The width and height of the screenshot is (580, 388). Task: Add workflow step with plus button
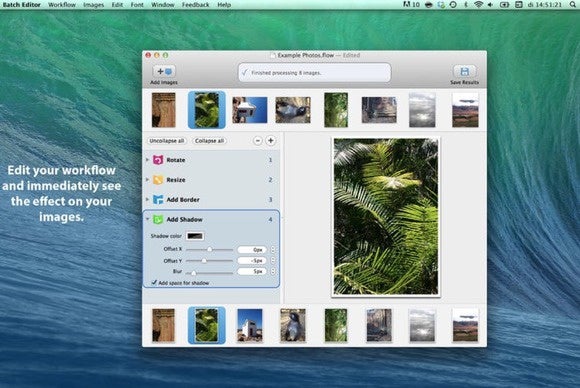[270, 141]
